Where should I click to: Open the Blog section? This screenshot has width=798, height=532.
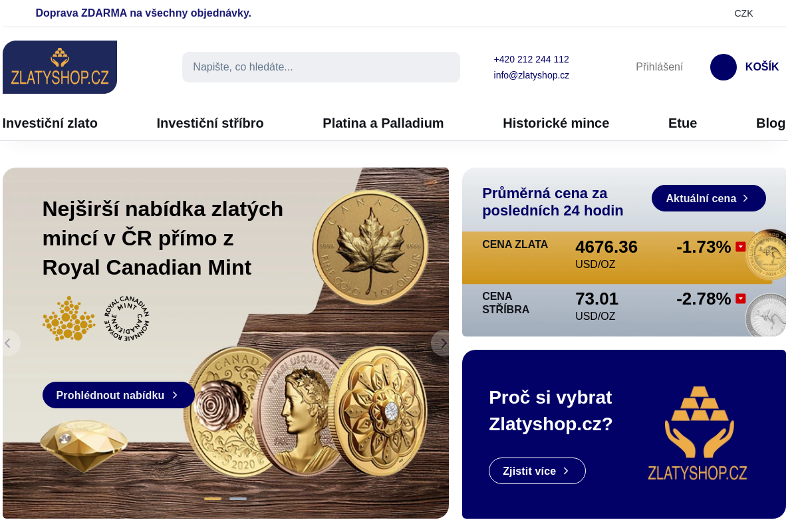(x=770, y=123)
